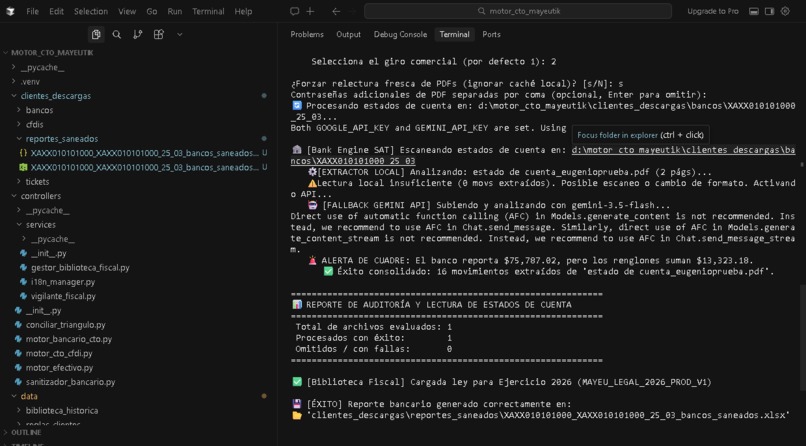Switch to the Problems tab
Screen dimensions: 806x446
coord(307,34)
